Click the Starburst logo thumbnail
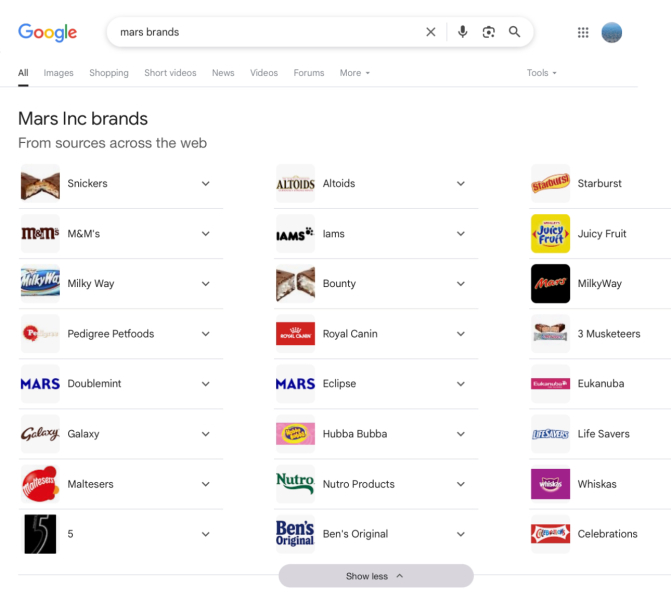 [x=550, y=184]
